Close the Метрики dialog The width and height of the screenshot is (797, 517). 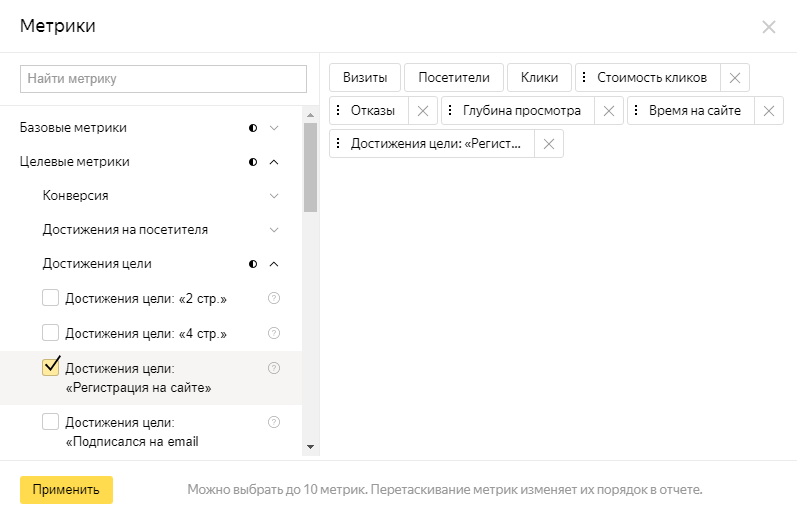point(768,27)
